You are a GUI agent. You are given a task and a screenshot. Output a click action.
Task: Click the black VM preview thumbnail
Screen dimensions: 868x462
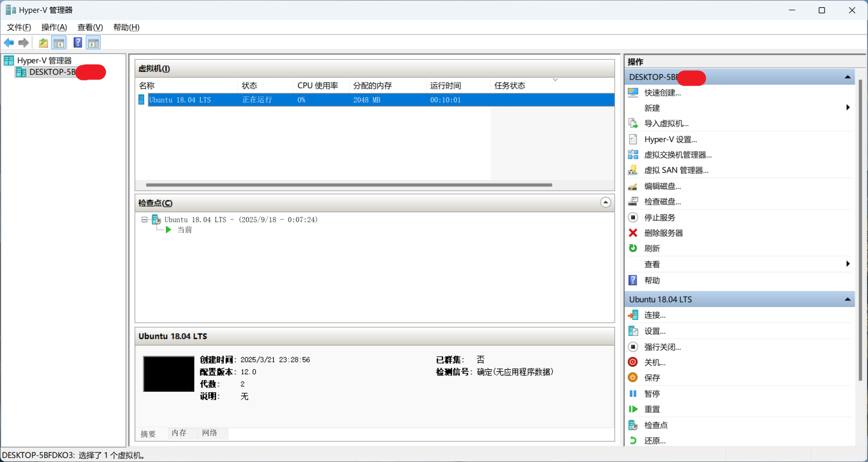[169, 374]
